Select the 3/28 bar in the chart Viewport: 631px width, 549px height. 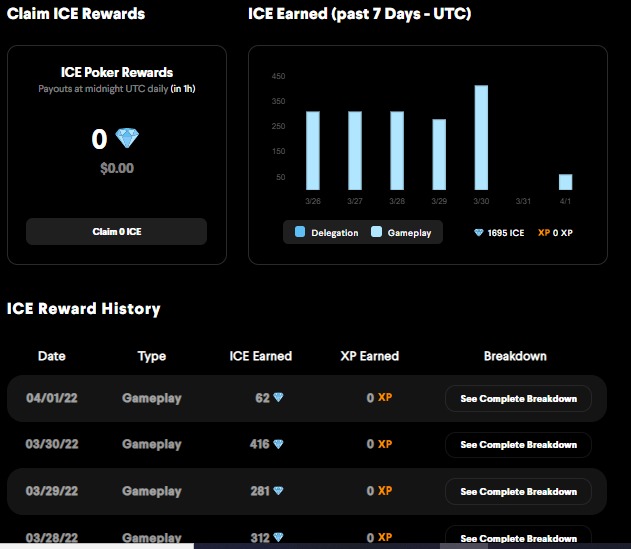pos(397,151)
